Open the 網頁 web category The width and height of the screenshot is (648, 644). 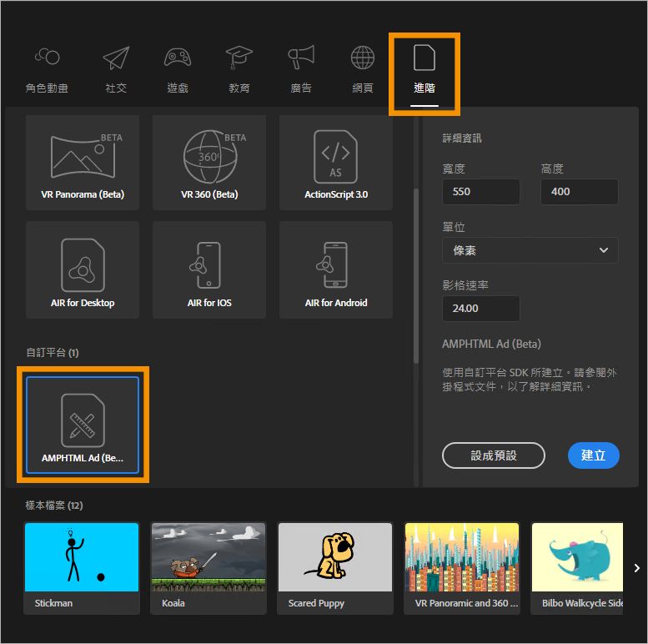pyautogui.click(x=363, y=69)
